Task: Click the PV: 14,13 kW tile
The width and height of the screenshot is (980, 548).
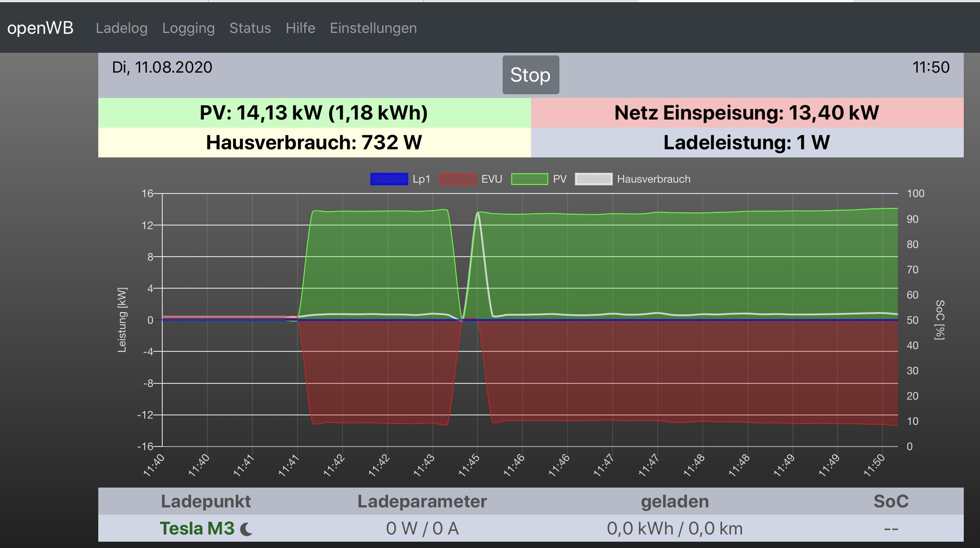Action: click(x=314, y=113)
